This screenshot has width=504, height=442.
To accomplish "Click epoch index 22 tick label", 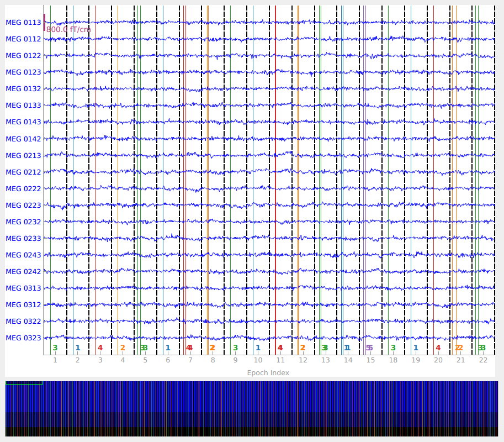I will (x=484, y=360).
